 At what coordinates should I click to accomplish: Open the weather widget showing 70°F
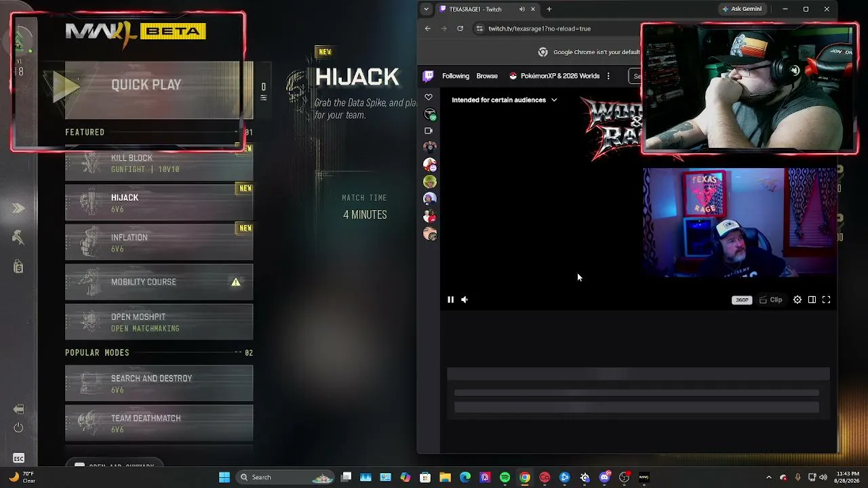(x=20, y=477)
